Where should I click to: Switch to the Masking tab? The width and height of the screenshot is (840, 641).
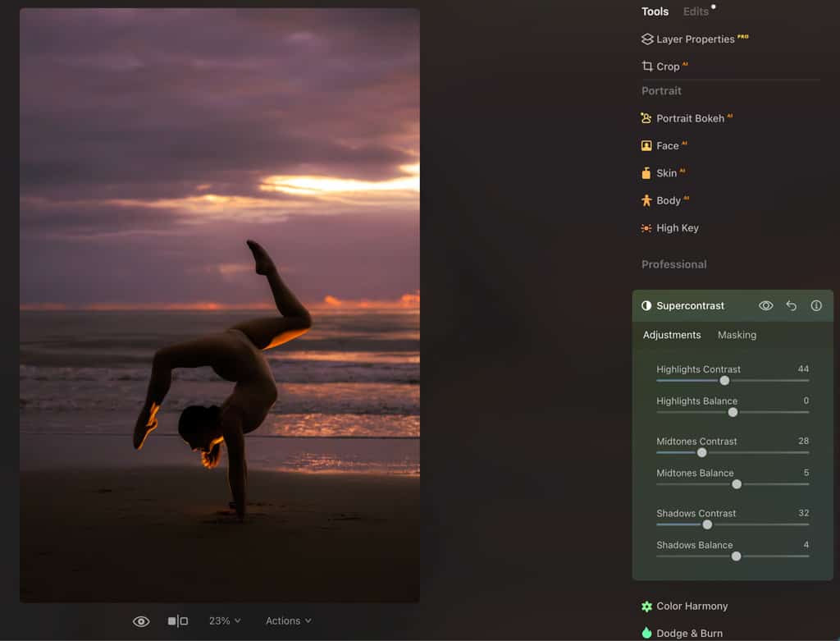[x=737, y=335]
